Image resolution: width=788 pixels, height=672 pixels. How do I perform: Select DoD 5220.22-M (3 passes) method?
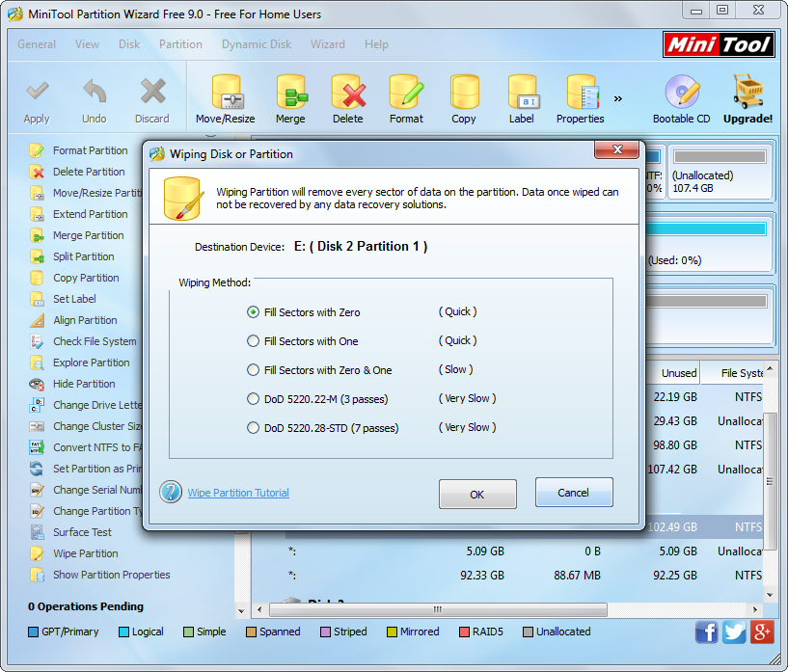pos(254,399)
